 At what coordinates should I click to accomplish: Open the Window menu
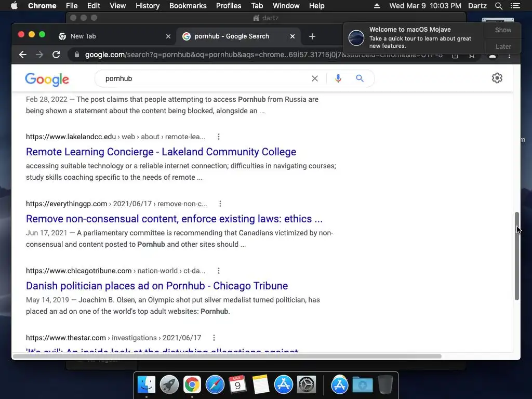pos(286,6)
